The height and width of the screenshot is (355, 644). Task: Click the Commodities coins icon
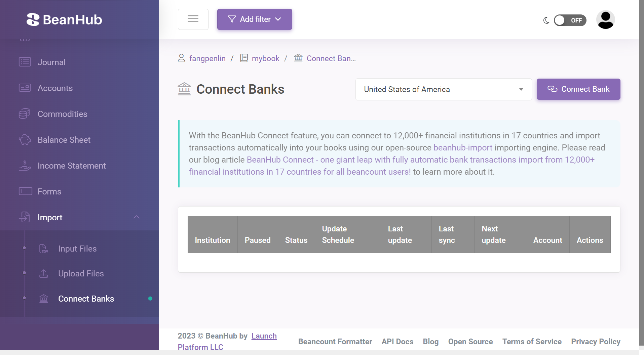[x=25, y=114]
